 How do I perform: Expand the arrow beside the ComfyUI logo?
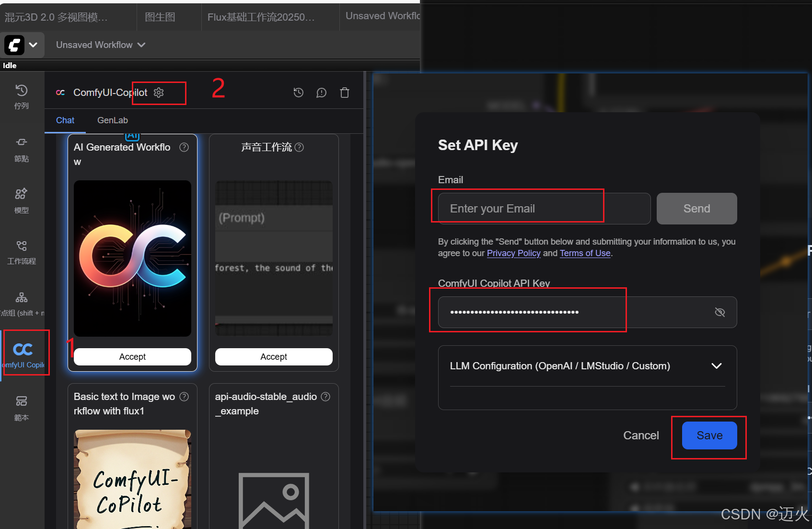coord(33,45)
